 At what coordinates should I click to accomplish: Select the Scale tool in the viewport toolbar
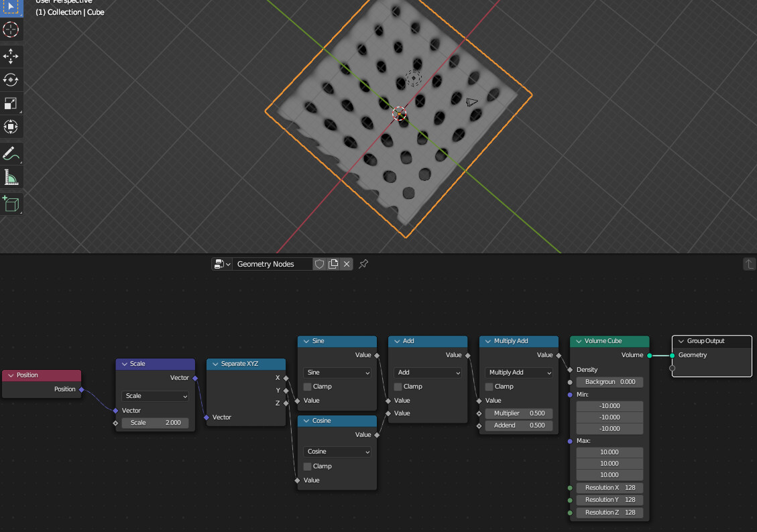(x=12, y=103)
